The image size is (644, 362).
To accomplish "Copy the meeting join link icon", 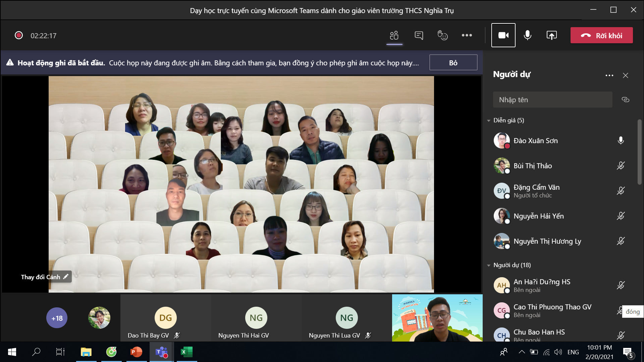I will pos(625,100).
